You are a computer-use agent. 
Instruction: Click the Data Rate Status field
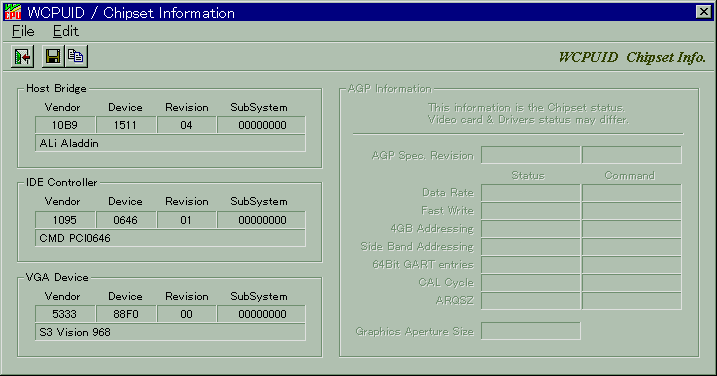click(x=530, y=193)
